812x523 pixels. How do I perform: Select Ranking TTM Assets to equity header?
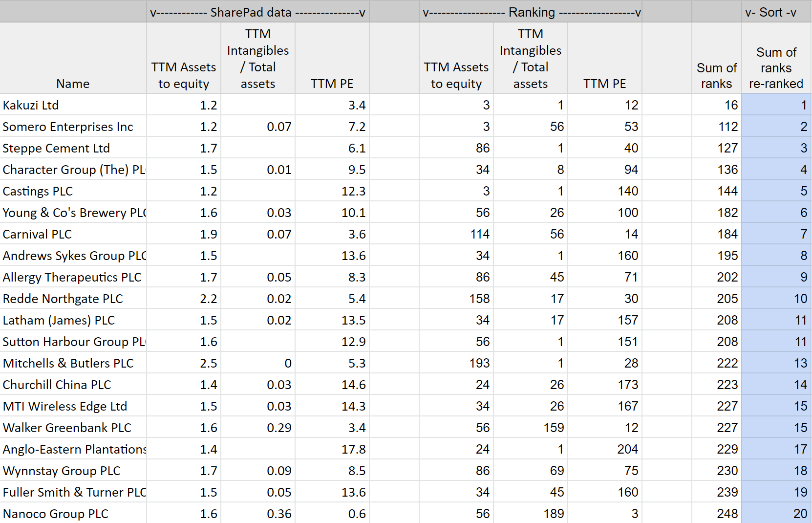click(456, 58)
